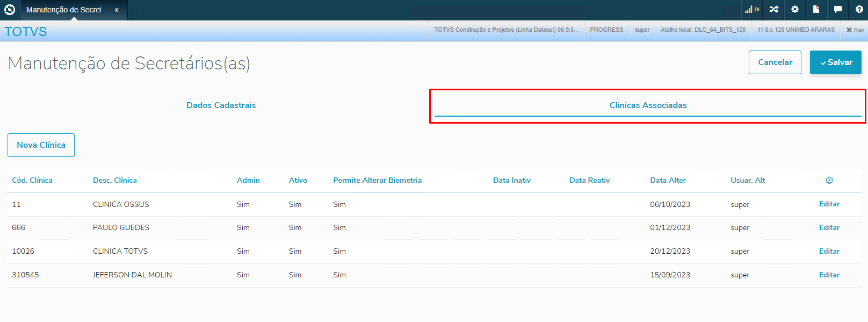Open help via question mark icon

(x=859, y=9)
